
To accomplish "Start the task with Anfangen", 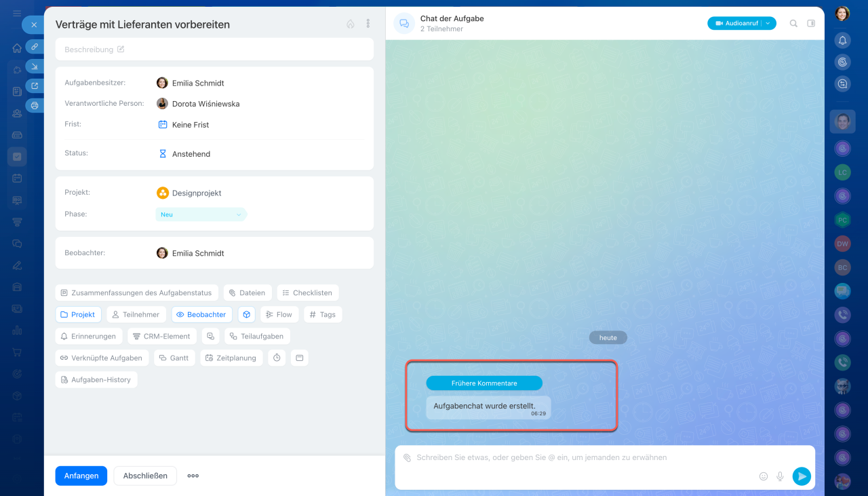I will [81, 476].
